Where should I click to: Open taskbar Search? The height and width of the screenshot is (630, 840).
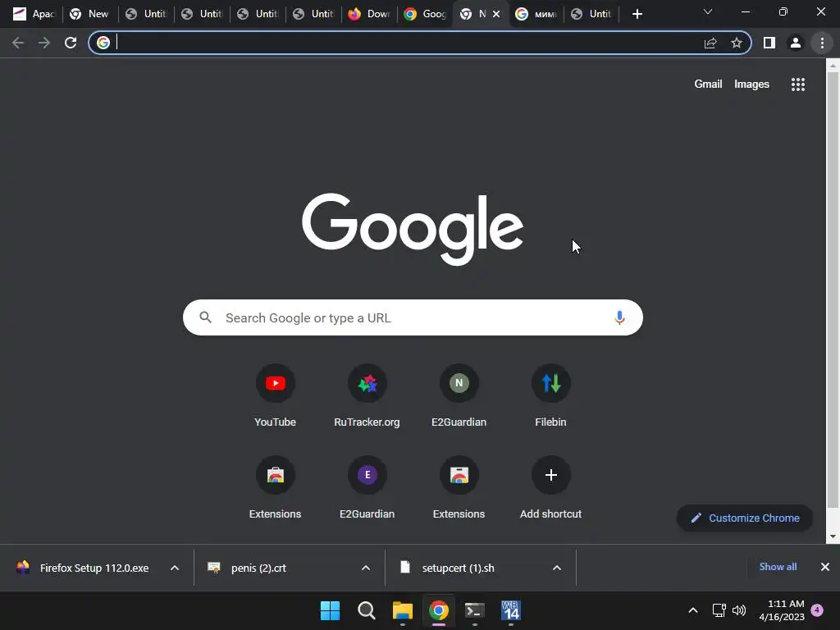367,610
